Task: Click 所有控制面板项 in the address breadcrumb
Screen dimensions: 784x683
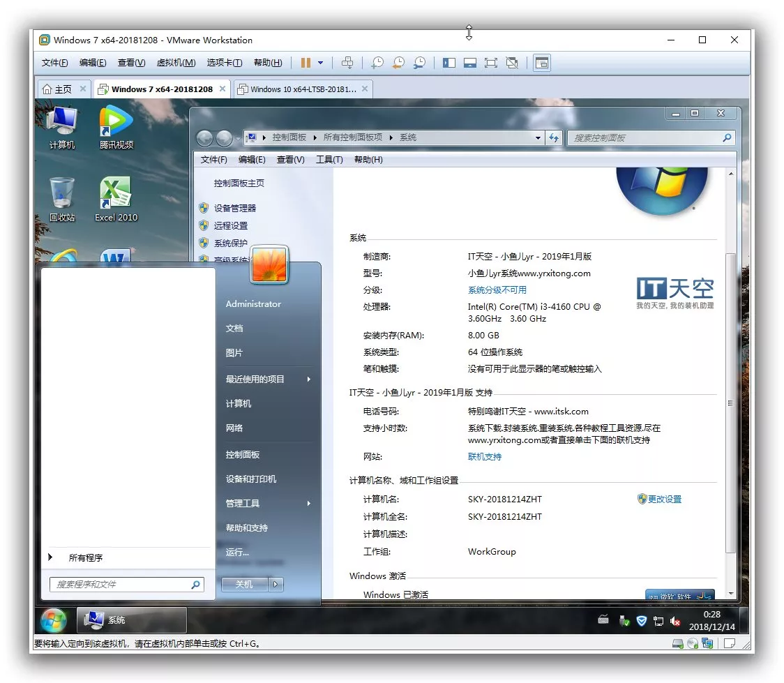Action: 352,137
